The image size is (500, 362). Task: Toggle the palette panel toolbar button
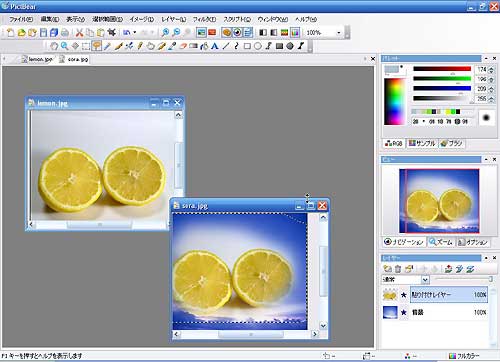(226, 33)
